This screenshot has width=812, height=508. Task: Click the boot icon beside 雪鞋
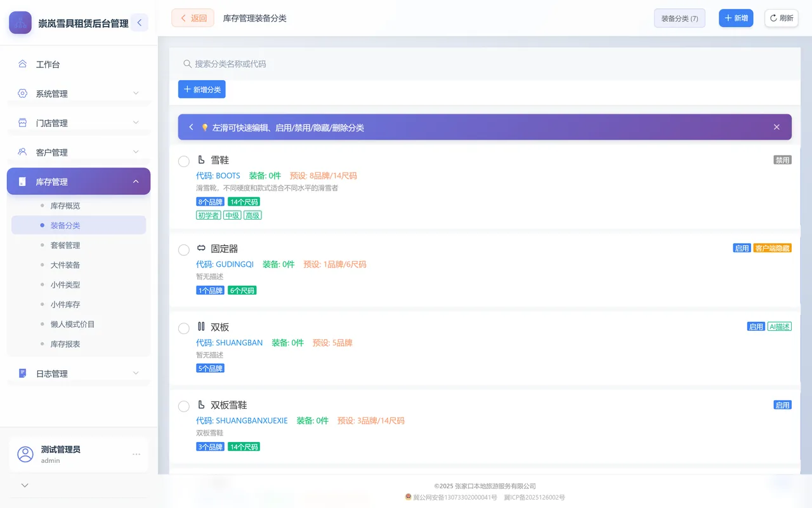(201, 159)
